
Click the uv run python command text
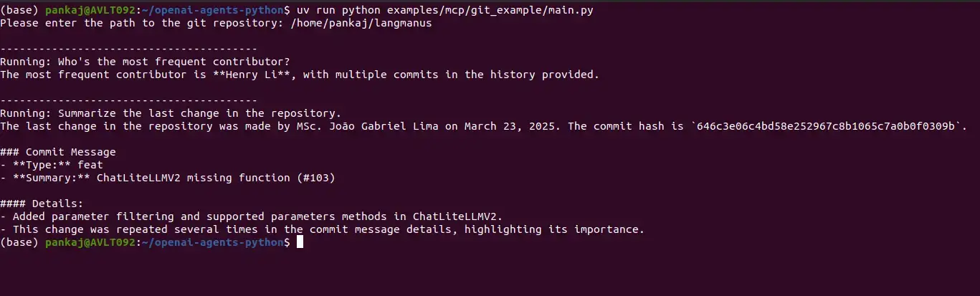tap(341, 11)
